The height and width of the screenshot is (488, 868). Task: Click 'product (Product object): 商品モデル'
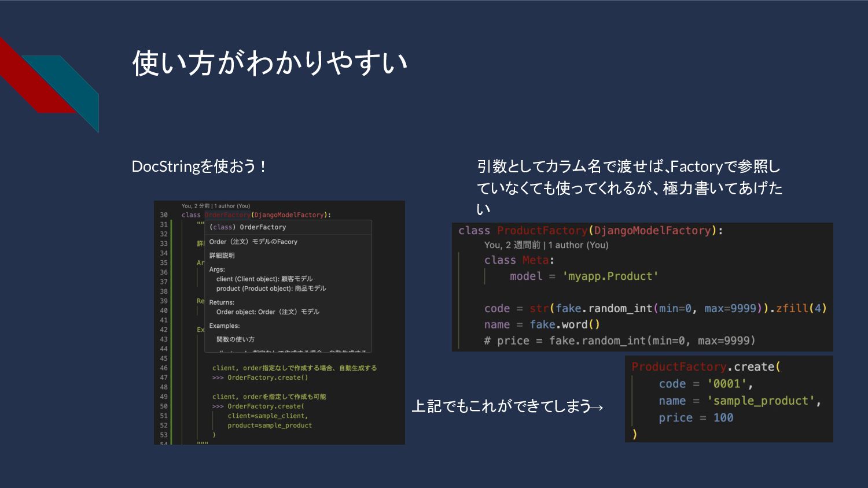pos(271,289)
